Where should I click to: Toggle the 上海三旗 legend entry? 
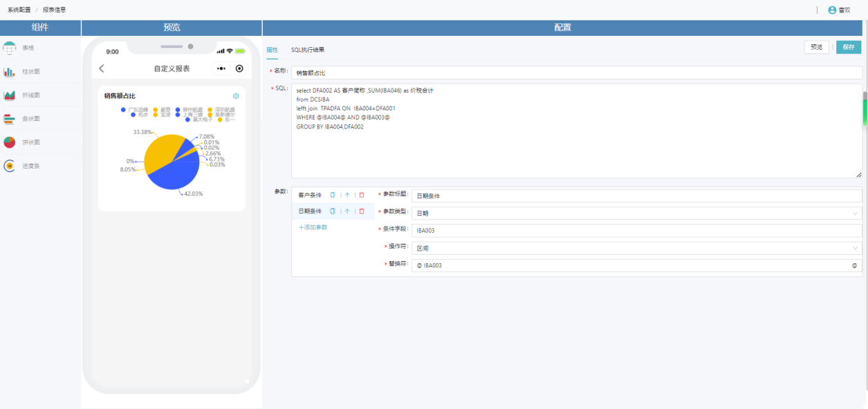[189, 115]
